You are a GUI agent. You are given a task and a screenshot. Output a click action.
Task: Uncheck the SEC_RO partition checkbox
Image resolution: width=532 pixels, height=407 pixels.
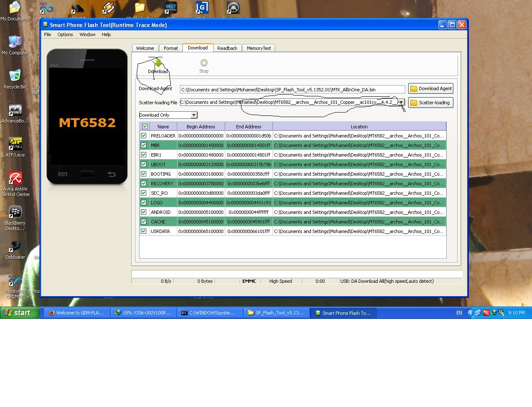(x=144, y=193)
